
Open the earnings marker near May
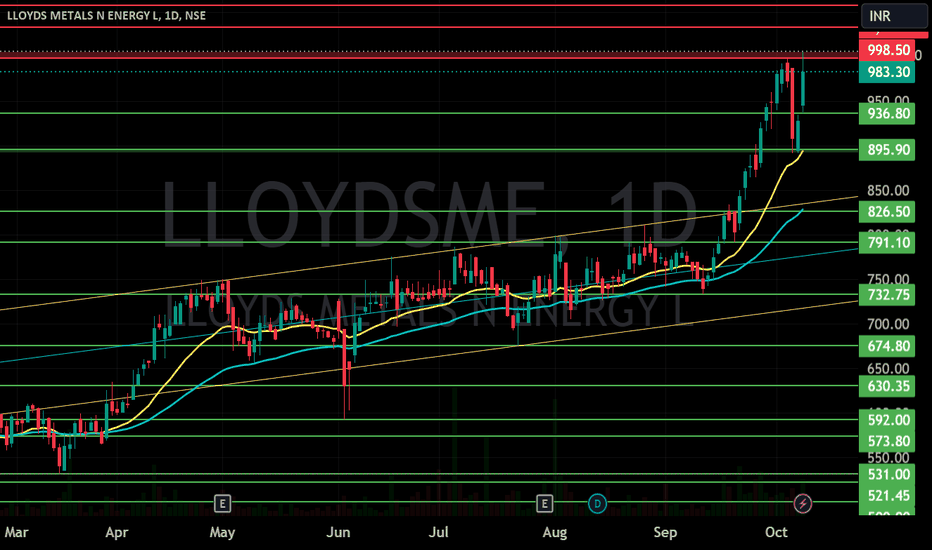[222, 504]
